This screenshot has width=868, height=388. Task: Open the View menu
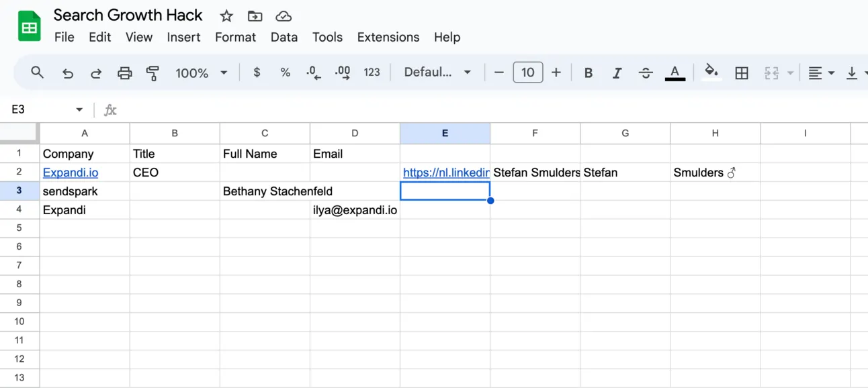(139, 38)
